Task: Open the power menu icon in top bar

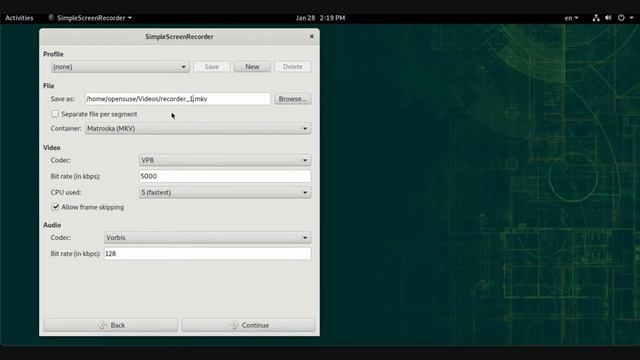Action: point(621,18)
